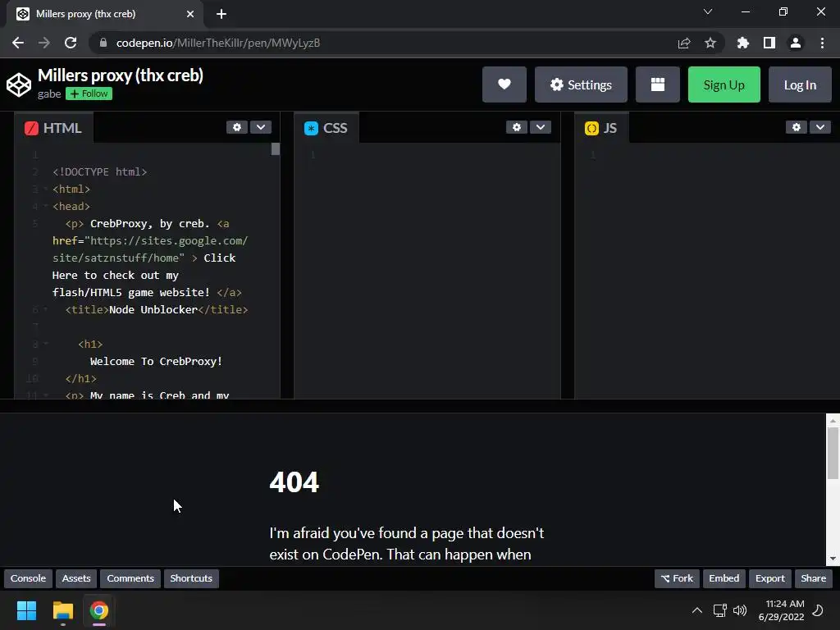The width and height of the screenshot is (840, 630).
Task: Show hidden system tray icons
Action: [x=697, y=610]
